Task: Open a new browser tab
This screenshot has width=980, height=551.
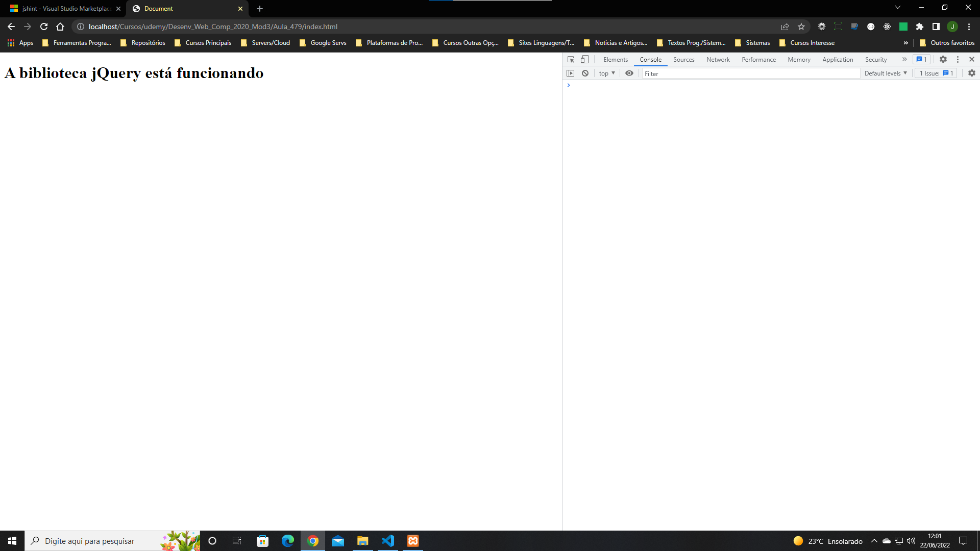Action: coord(260,9)
